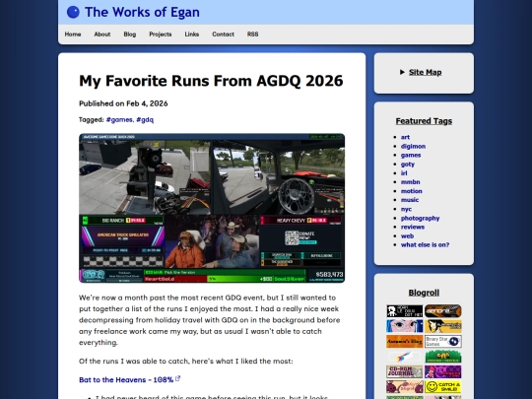The image size is (532, 399).
Task: Select the "goty" featured tag
Action: click(x=408, y=165)
